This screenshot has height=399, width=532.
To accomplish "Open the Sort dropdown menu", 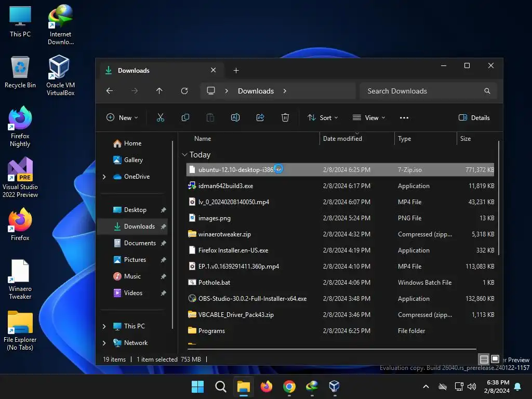I will 323,118.
